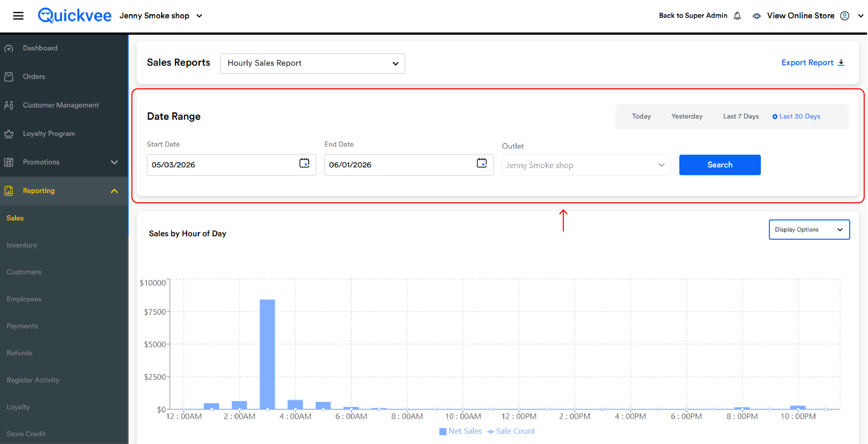
Task: Click Back to Super Admin
Action: pyautogui.click(x=693, y=16)
